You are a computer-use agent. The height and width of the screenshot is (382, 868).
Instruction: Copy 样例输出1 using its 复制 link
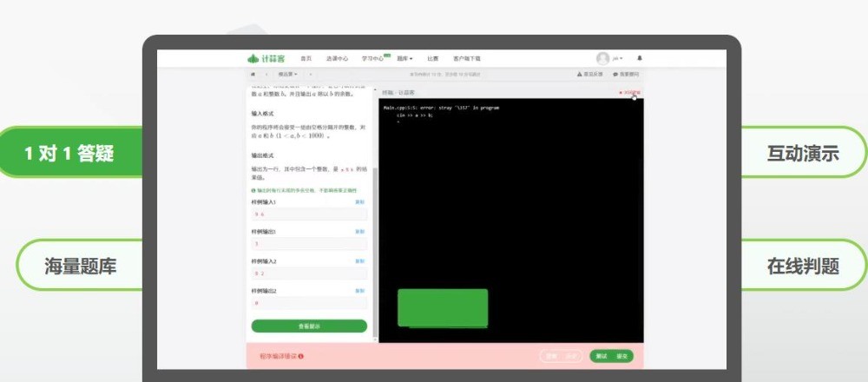point(360,232)
